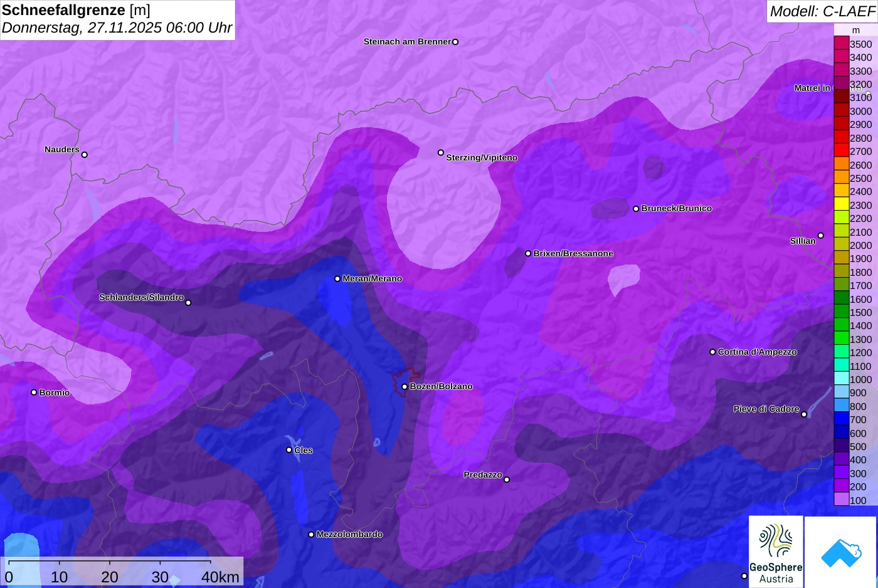Click the Schlanders/Silandro label

(141, 298)
